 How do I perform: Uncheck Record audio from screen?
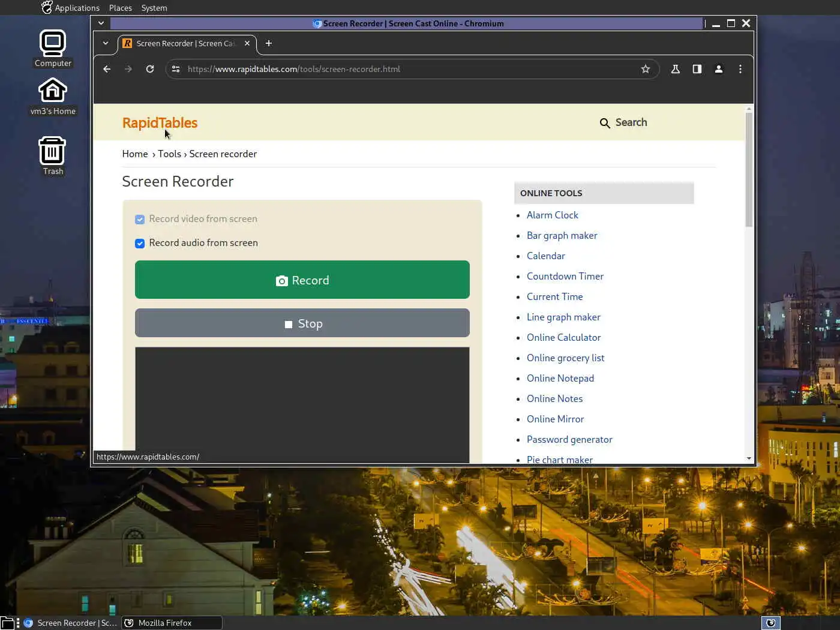pos(140,244)
